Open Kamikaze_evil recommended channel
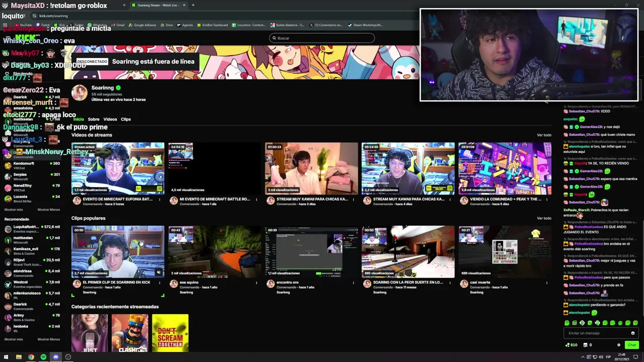 [32, 251]
